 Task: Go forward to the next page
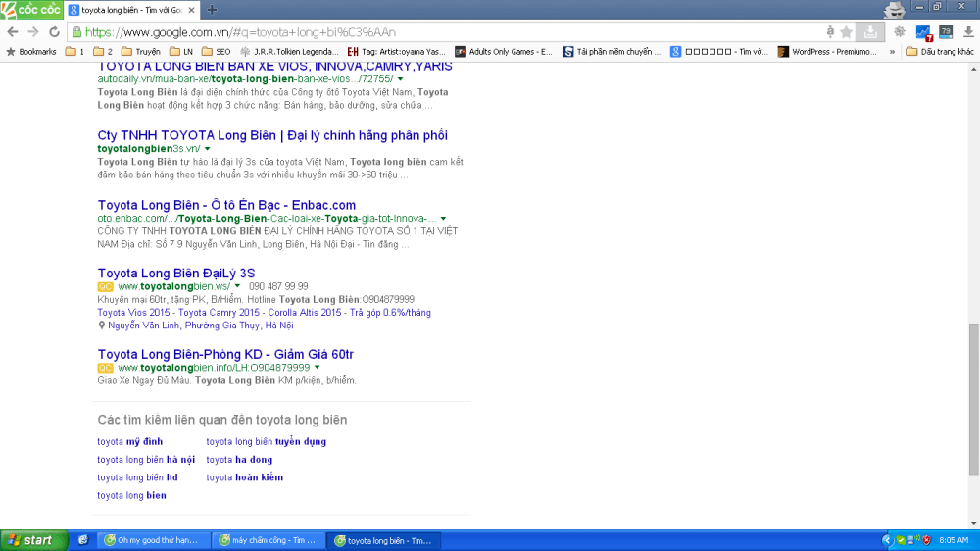coord(33,32)
